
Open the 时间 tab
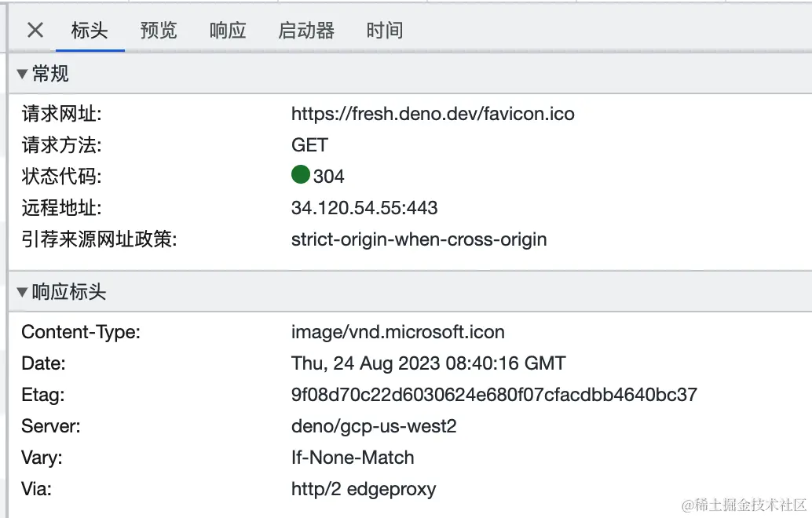pyautogui.click(x=384, y=30)
